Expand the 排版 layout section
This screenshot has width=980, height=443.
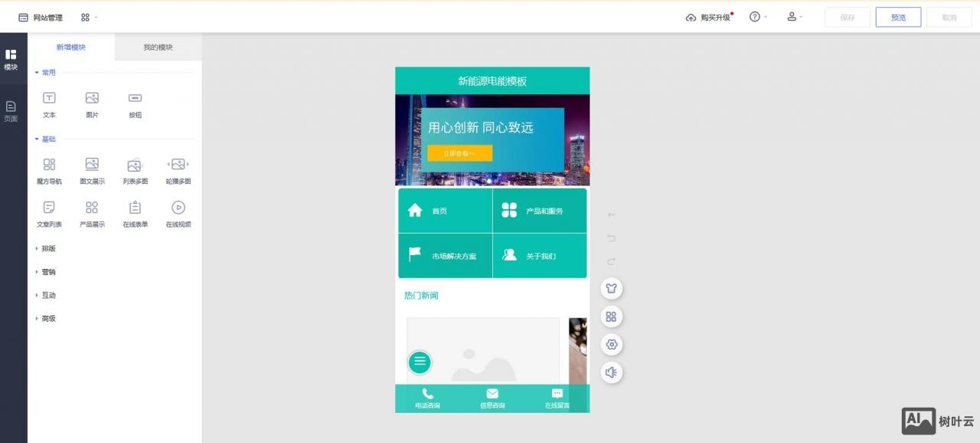(47, 248)
